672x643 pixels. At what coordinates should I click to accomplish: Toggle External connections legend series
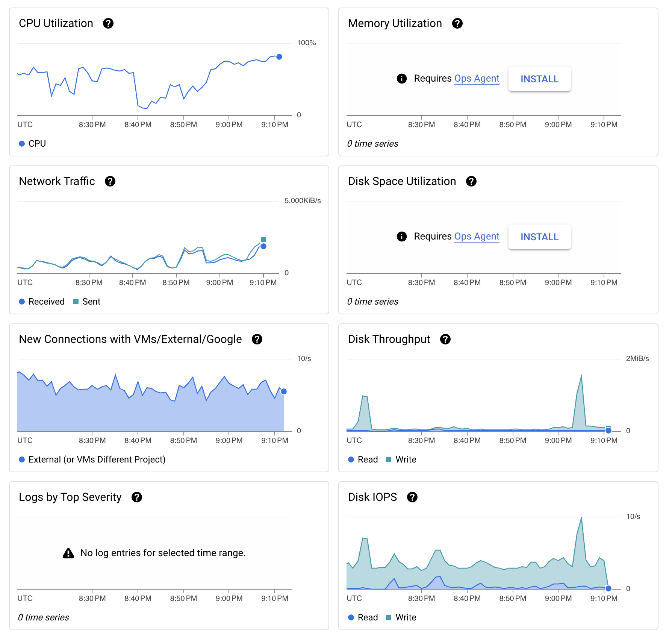[92, 460]
